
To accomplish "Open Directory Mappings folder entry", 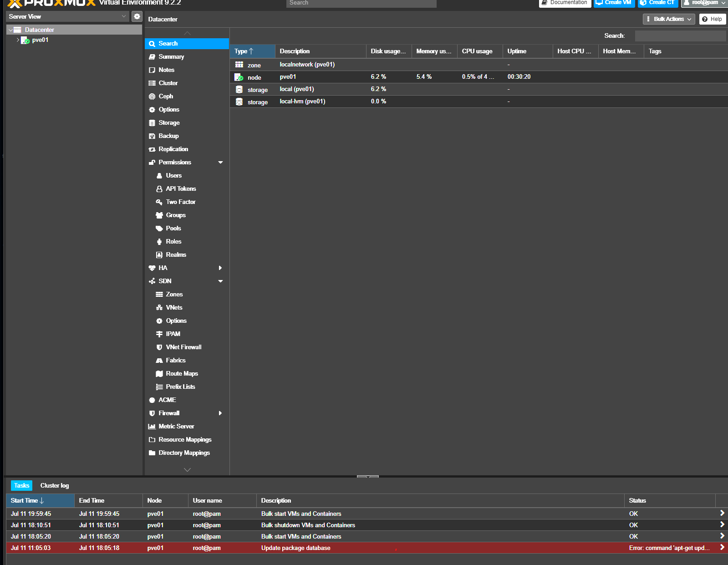I will click(187, 453).
